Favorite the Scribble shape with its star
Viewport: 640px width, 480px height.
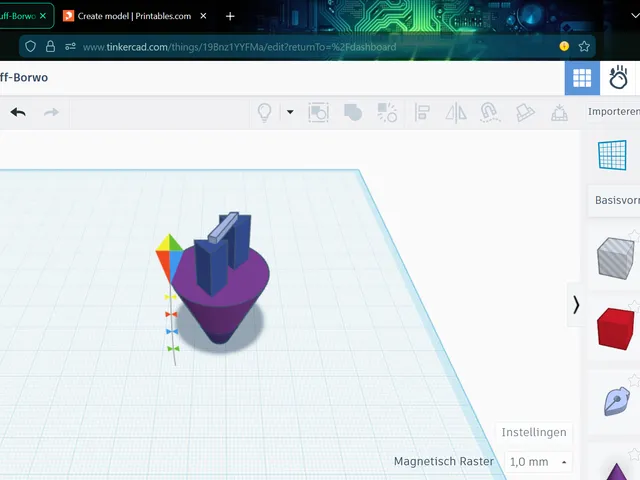click(635, 381)
